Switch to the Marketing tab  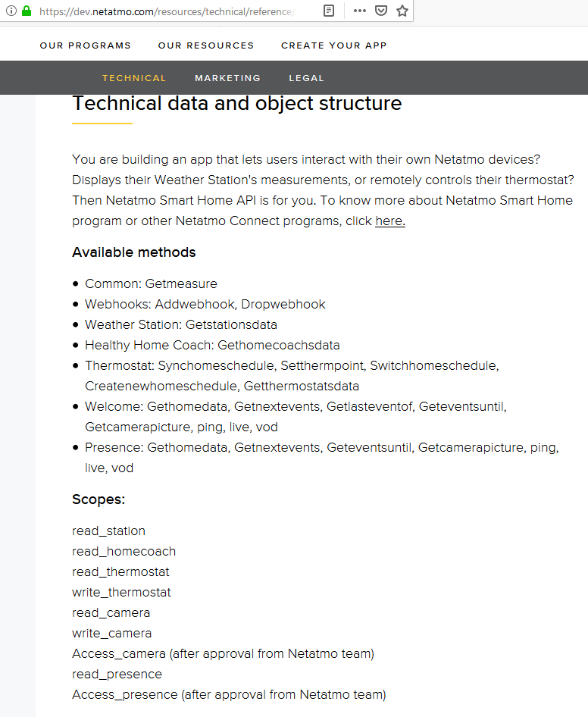[227, 78]
